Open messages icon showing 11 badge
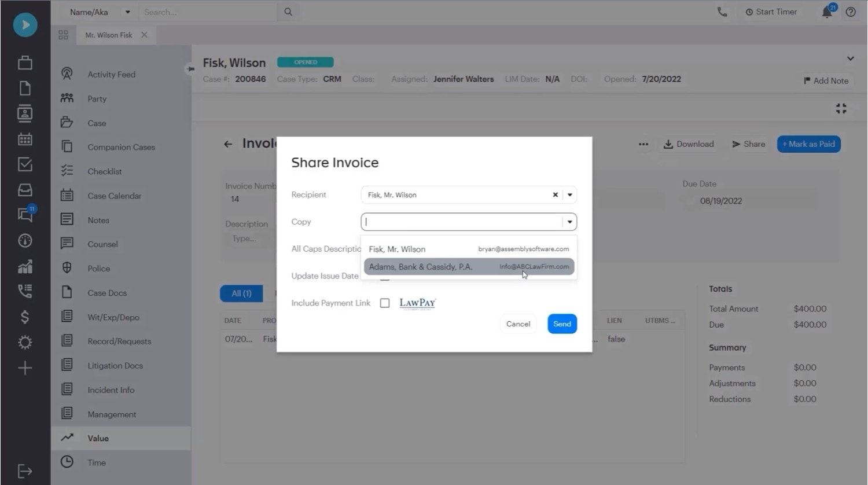This screenshot has width=868, height=485. tap(24, 215)
